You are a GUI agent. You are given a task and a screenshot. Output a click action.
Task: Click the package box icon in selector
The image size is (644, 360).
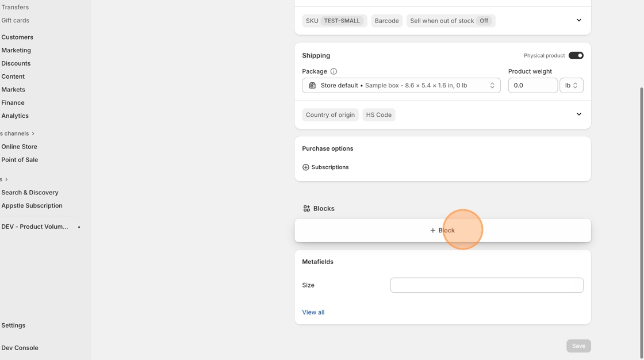click(312, 86)
